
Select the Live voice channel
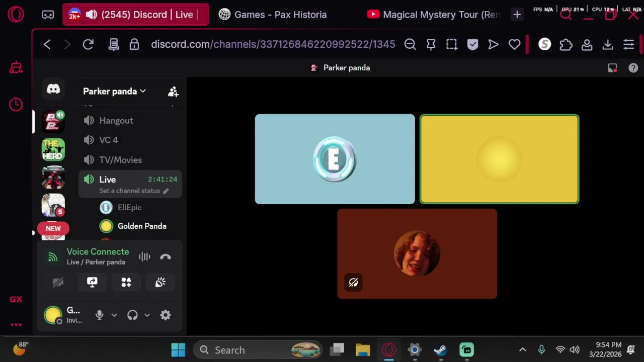[130, 184]
